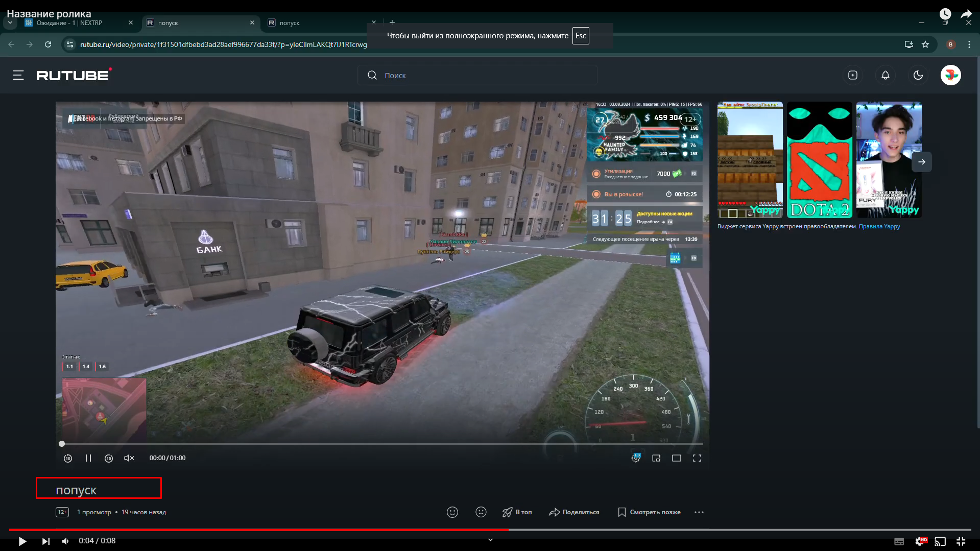980x551 pixels.
Task: Skip to next video in outer player
Action: [45, 541]
